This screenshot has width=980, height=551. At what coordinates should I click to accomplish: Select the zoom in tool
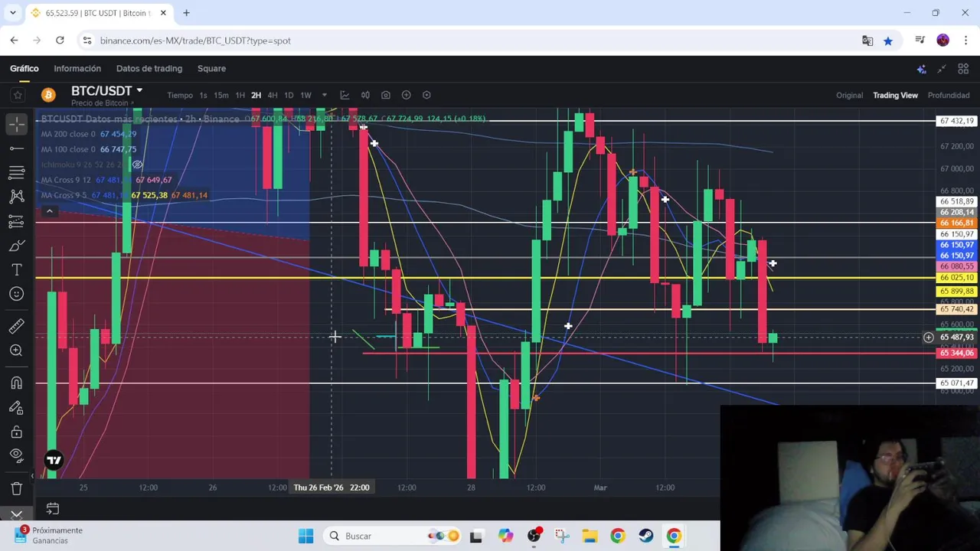pos(17,350)
